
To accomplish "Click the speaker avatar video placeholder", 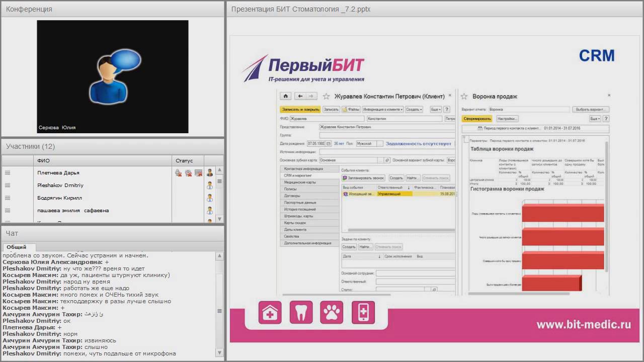I will click(x=113, y=76).
